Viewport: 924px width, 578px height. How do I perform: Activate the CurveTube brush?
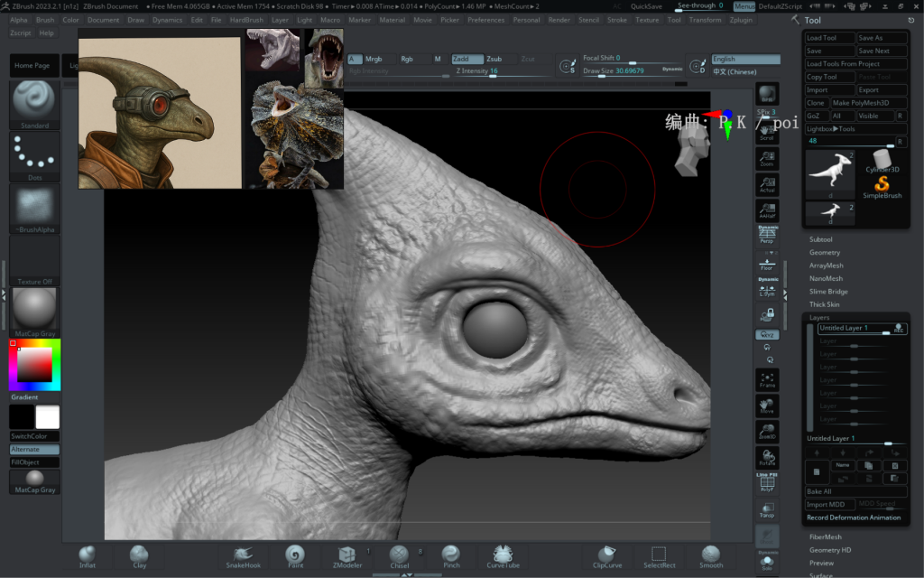503,555
